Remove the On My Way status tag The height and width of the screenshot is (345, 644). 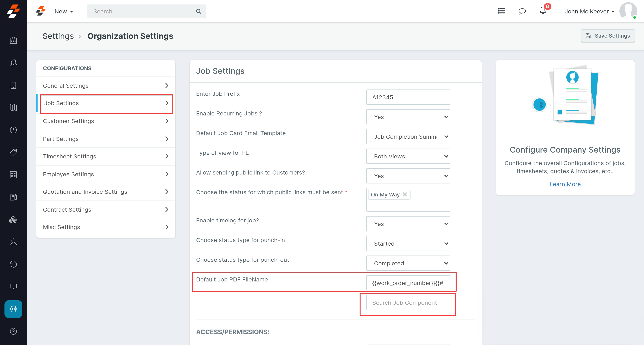coord(405,194)
